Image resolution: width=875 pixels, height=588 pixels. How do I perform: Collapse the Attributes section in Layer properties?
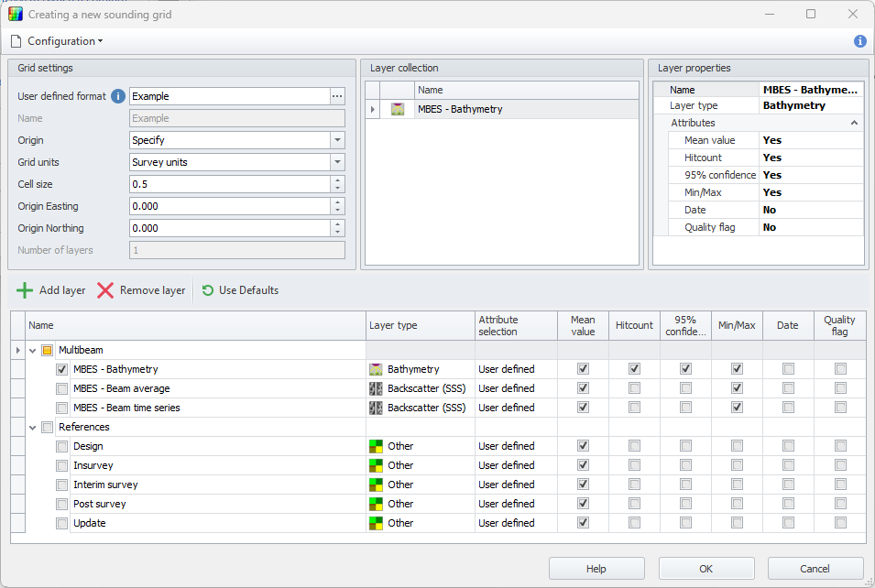[x=854, y=123]
